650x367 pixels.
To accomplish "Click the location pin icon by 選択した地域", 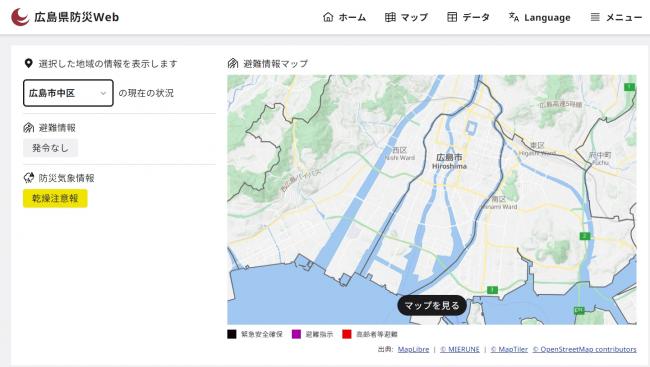I will [29, 63].
